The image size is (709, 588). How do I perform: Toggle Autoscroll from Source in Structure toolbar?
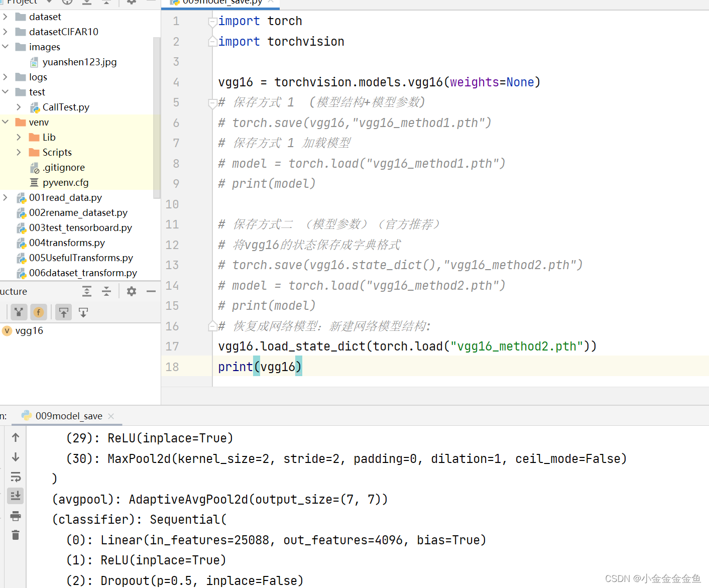(83, 312)
